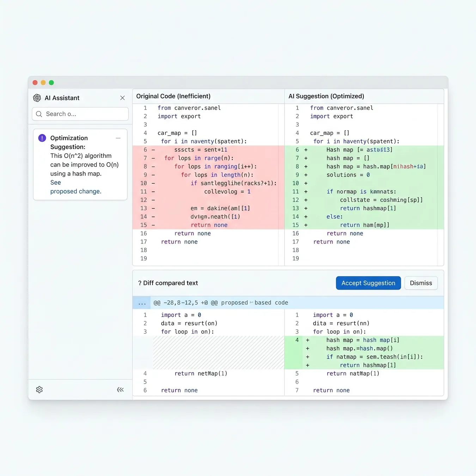Image resolution: width=476 pixels, height=476 pixels.
Task: Click 'dita = resurt(nn)' in lower diff
Action: tap(341, 323)
